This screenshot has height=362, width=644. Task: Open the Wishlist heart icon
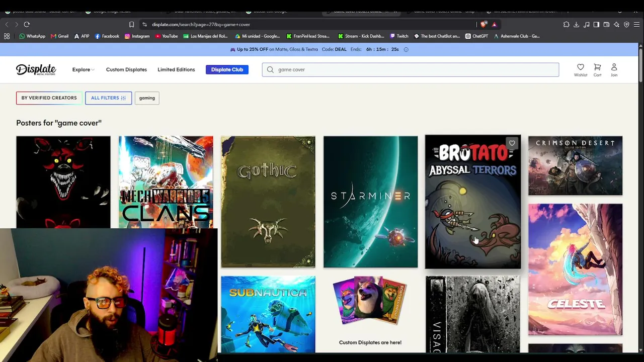pos(581,70)
